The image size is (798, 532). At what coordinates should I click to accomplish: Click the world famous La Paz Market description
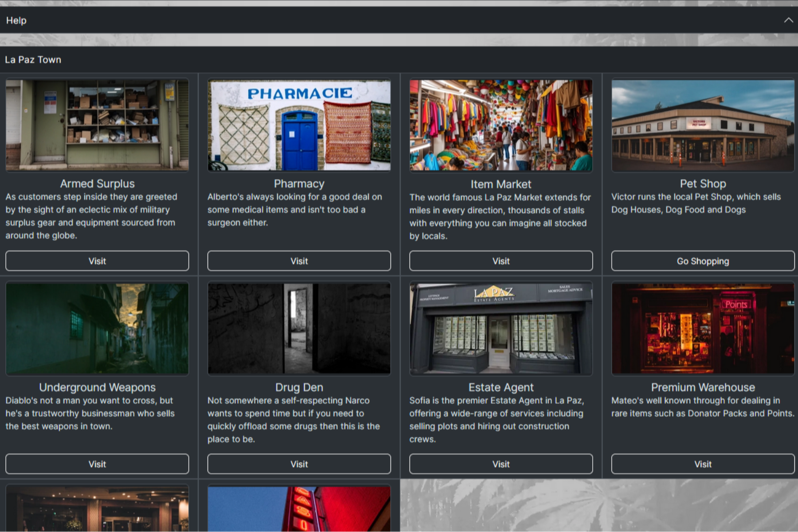[x=500, y=217]
